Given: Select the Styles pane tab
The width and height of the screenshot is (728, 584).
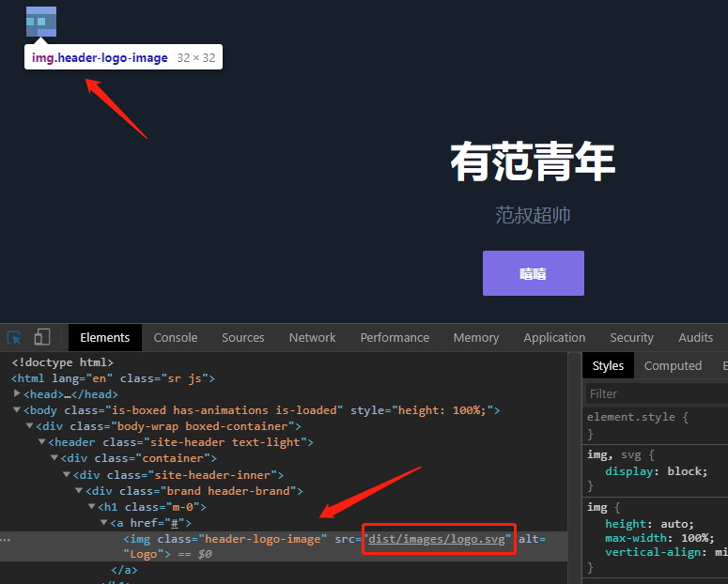Looking at the screenshot, I should pos(608,366).
